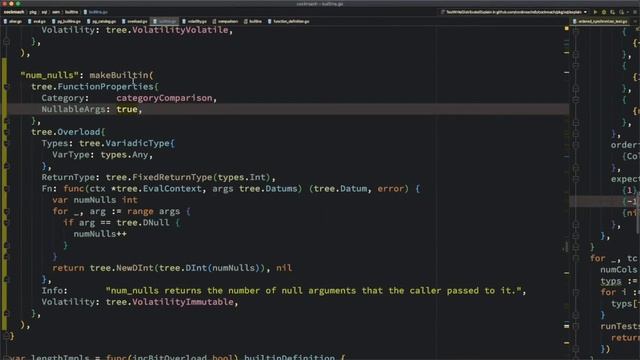Collapse the for _, tc loop in right pane

pos(576,259)
